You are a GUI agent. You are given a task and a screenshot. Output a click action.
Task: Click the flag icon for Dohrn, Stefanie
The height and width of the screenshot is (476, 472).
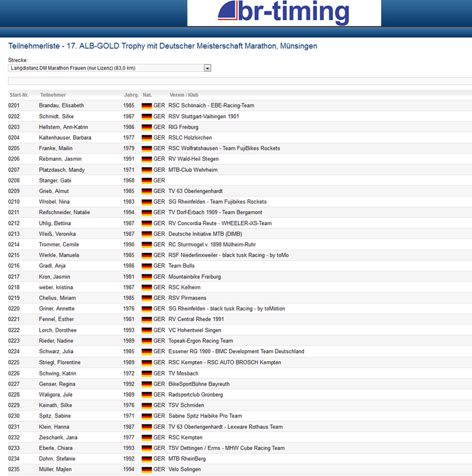click(x=147, y=459)
